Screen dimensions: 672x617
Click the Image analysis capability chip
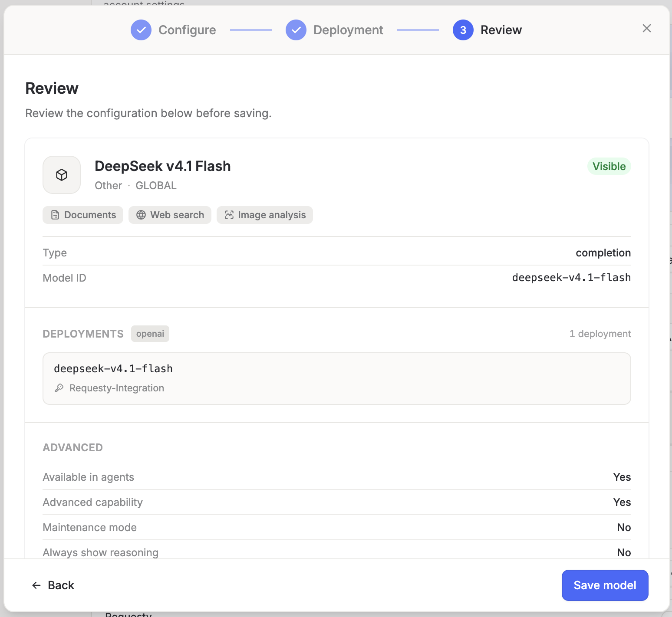point(265,215)
